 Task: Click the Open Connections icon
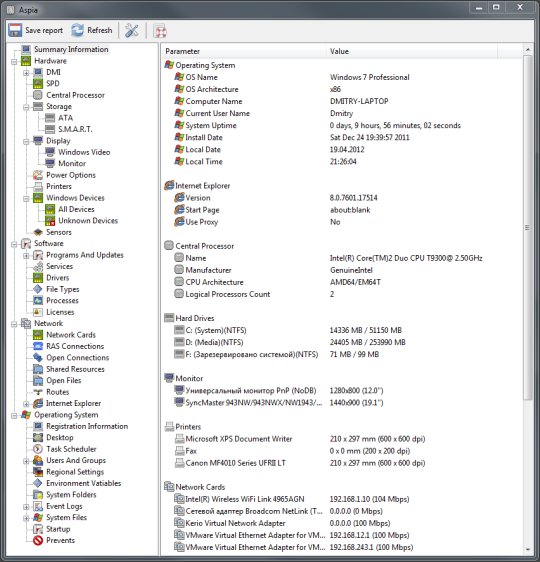pos(38,358)
